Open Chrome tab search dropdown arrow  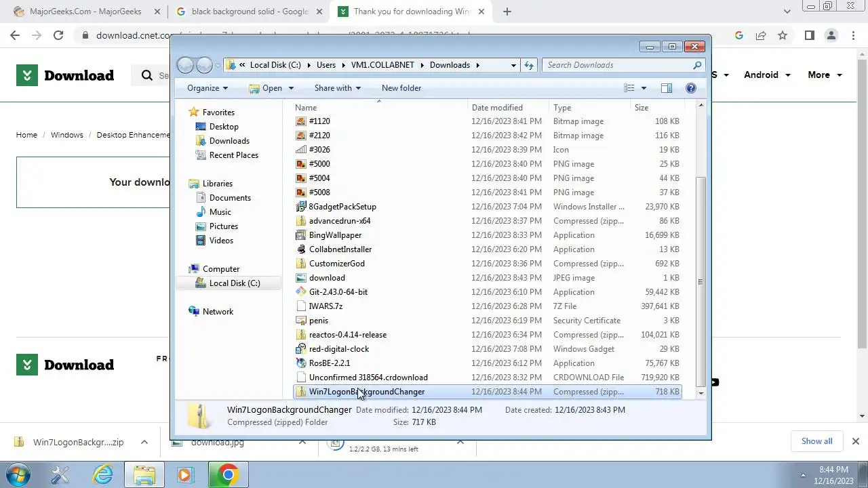(x=787, y=12)
